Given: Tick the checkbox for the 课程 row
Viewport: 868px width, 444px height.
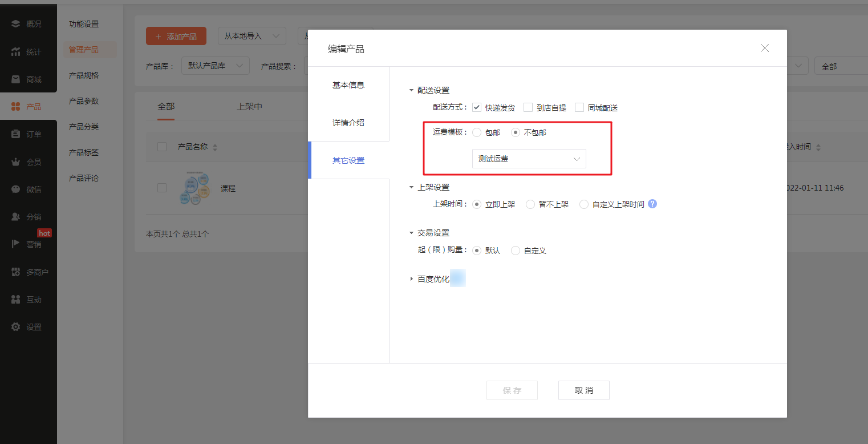Looking at the screenshot, I should [162, 188].
